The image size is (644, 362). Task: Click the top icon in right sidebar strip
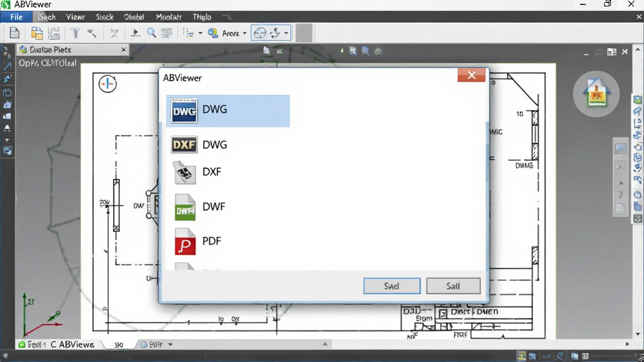(638, 99)
